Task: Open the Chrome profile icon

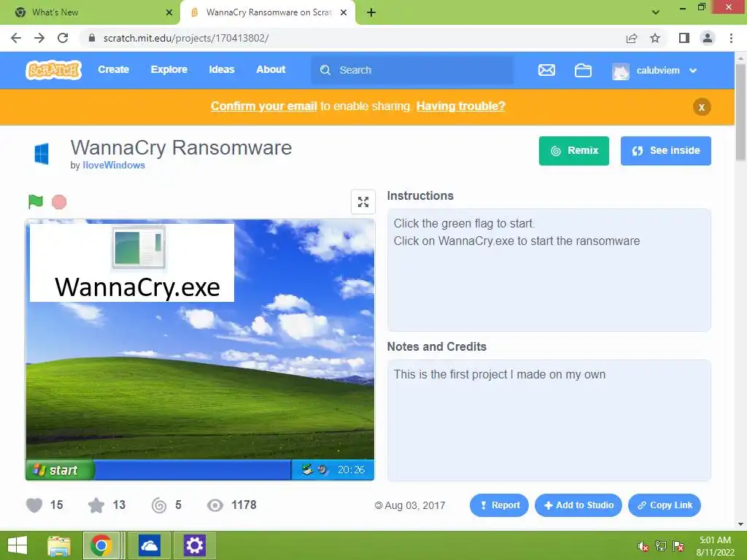Action: coord(708,38)
